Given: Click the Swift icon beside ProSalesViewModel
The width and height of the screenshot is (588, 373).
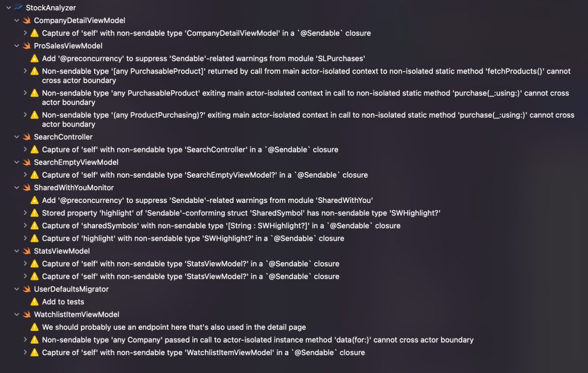Looking at the screenshot, I should pyautogui.click(x=26, y=46).
